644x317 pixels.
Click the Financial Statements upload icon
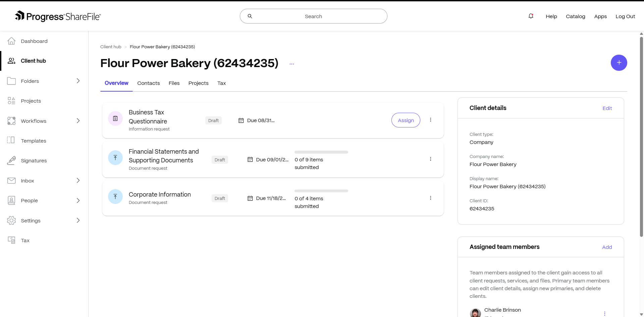tap(115, 158)
